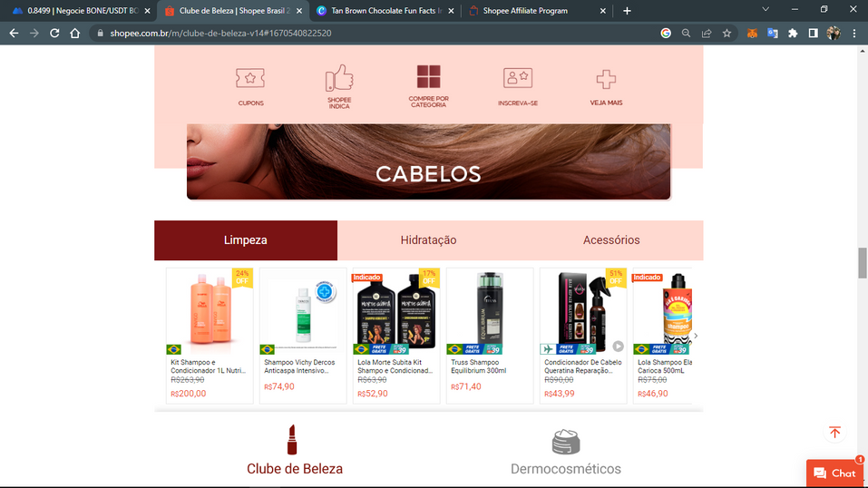Click the scroll-to-top arrow icon
The width and height of the screenshot is (868, 488).
[x=834, y=433]
